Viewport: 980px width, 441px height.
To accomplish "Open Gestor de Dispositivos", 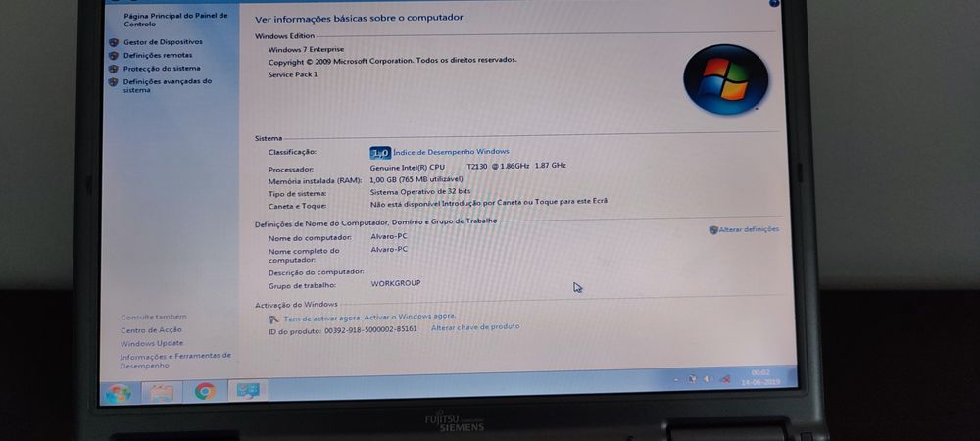I will tap(163, 42).
